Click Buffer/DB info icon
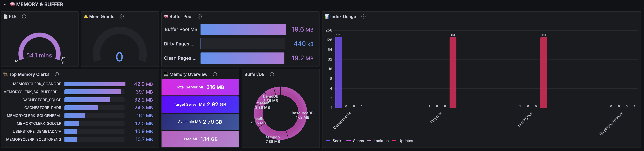The width and height of the screenshot is (644, 151). 272,74
